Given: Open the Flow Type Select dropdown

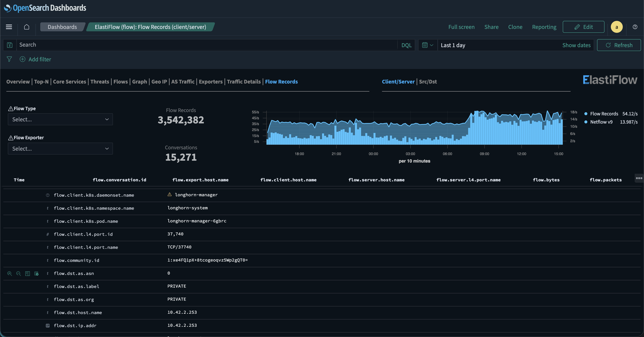Looking at the screenshot, I should [60, 119].
